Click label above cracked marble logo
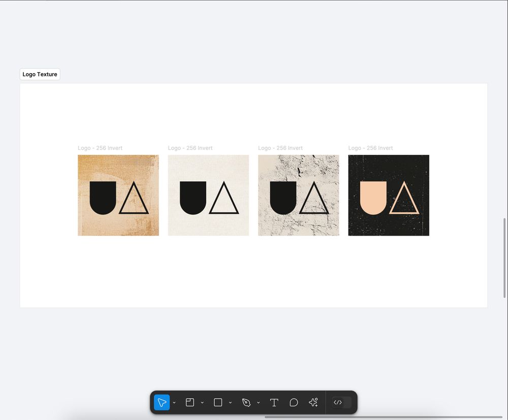 280,148
